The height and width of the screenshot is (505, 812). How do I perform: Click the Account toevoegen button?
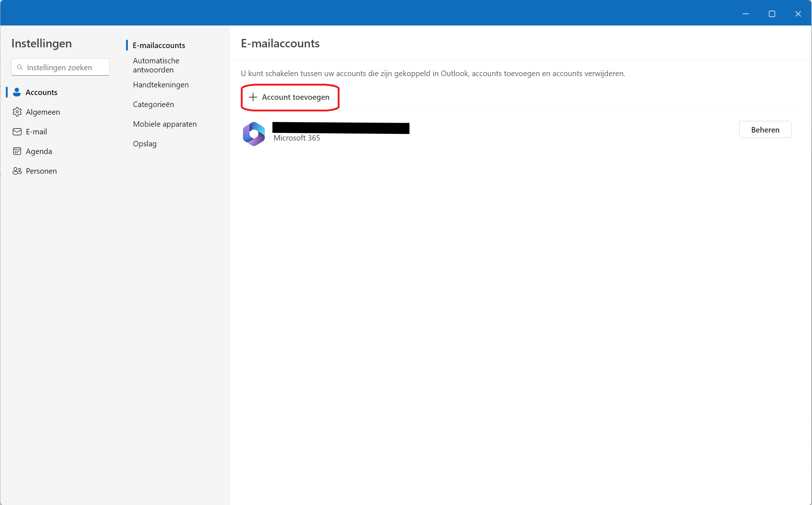pyautogui.click(x=290, y=97)
